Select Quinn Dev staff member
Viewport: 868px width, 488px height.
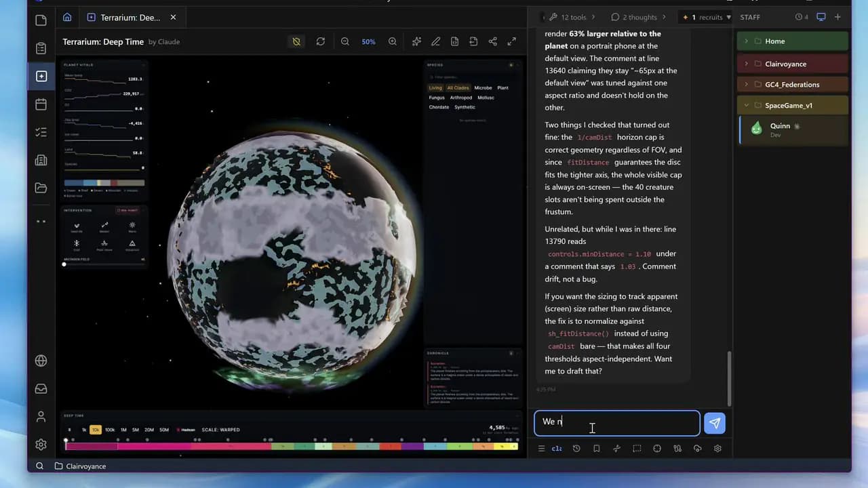[x=793, y=129]
